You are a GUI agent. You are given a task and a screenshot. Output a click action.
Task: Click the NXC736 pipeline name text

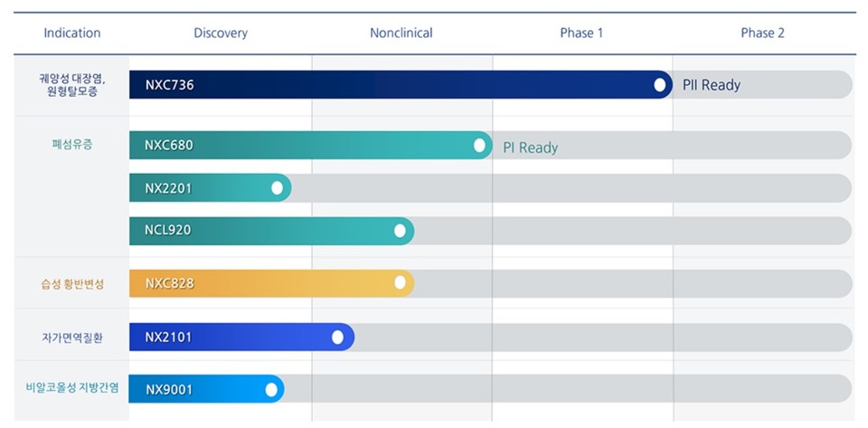(169, 85)
